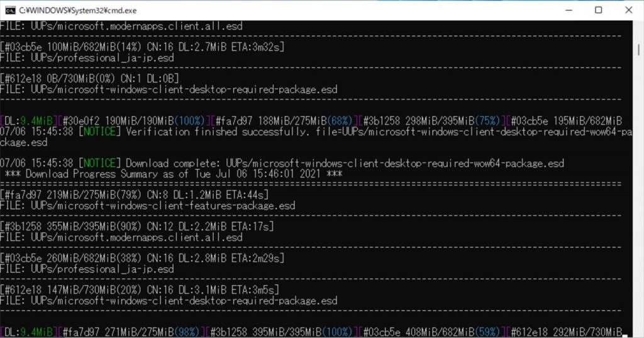Click 'Verification finished successfully' notice line

[x=316, y=132]
